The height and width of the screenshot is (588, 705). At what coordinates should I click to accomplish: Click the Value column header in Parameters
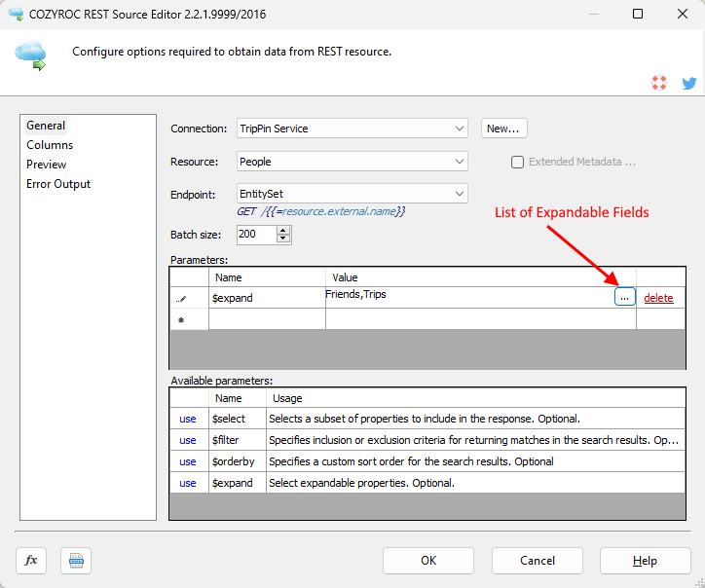[481, 277]
